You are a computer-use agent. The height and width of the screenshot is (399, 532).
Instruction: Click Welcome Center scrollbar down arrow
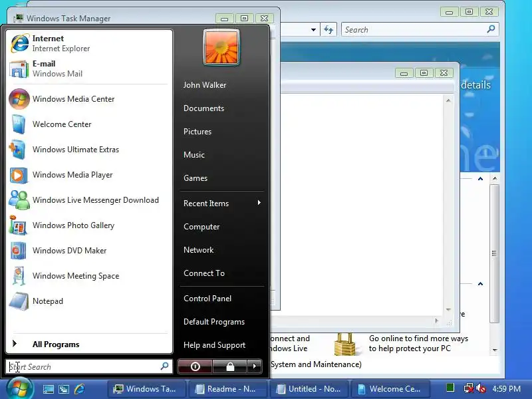pos(495,350)
